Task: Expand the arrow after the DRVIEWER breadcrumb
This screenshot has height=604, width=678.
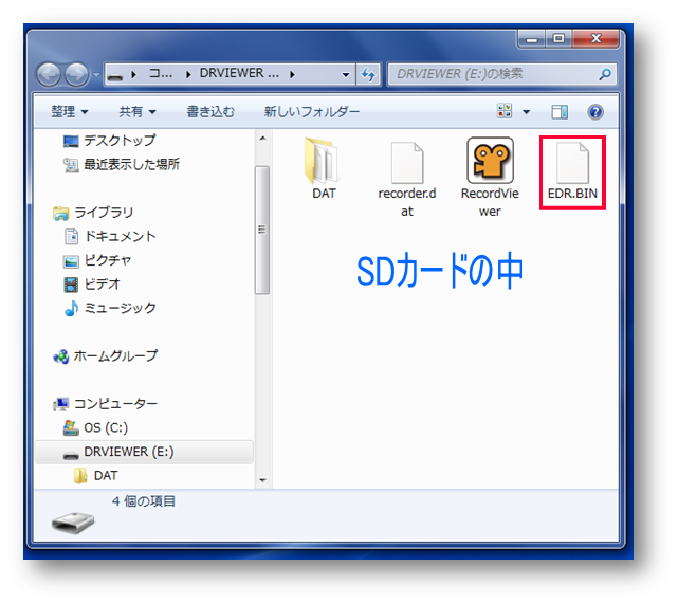Action: click(x=293, y=74)
